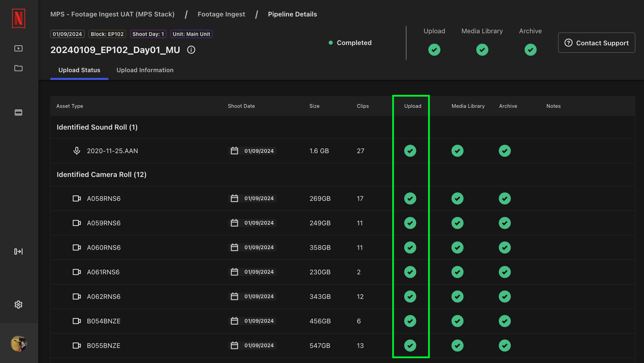This screenshot has width=644, height=363.
Task: Click the Netflix logo in the sidebar
Action: (x=18, y=18)
